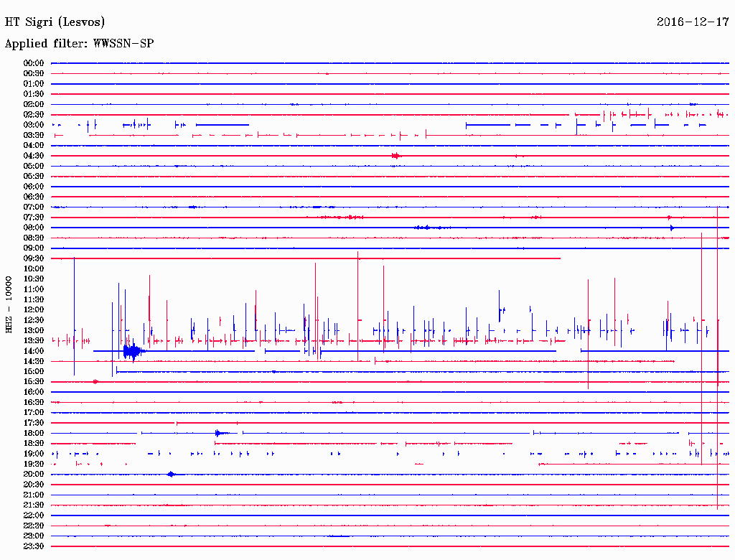The image size is (735, 560).
Task: Click the date label '2016-12-17'
Action: (693, 22)
